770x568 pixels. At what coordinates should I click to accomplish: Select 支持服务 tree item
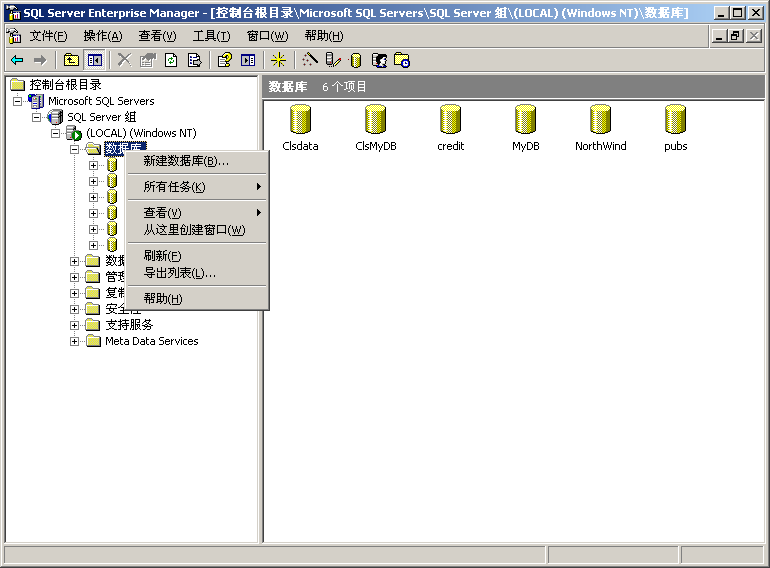click(x=129, y=325)
